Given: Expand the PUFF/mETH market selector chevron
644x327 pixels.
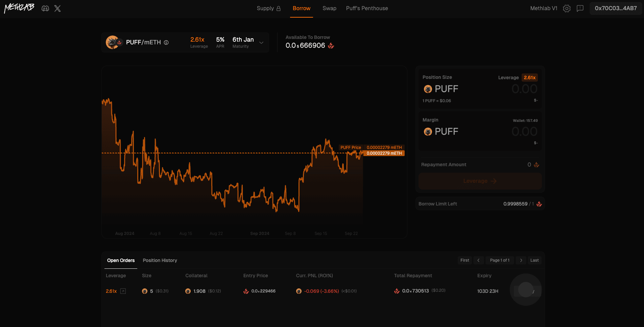Looking at the screenshot, I should 261,43.
